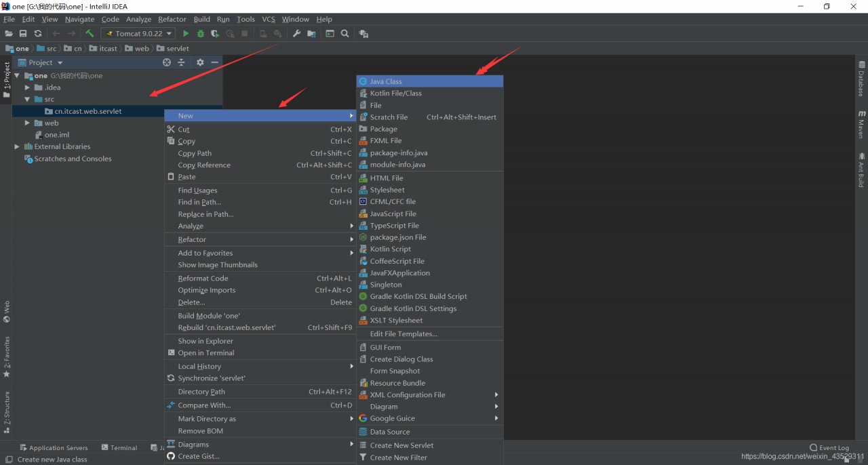The image size is (868, 465).
Task: Open the Favorites side tool tab
Action: pos(7,357)
